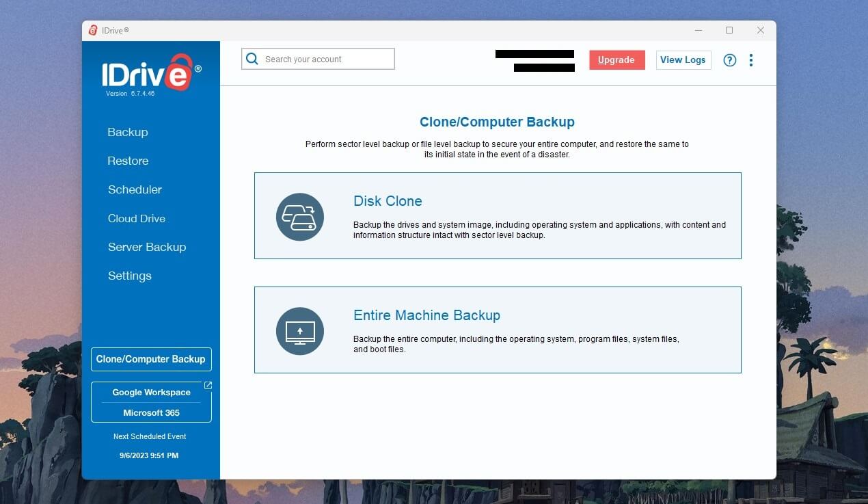Viewport: 868px width, 504px height.
Task: Select the Clone/Computer Backup sidebar button
Action: [151, 359]
